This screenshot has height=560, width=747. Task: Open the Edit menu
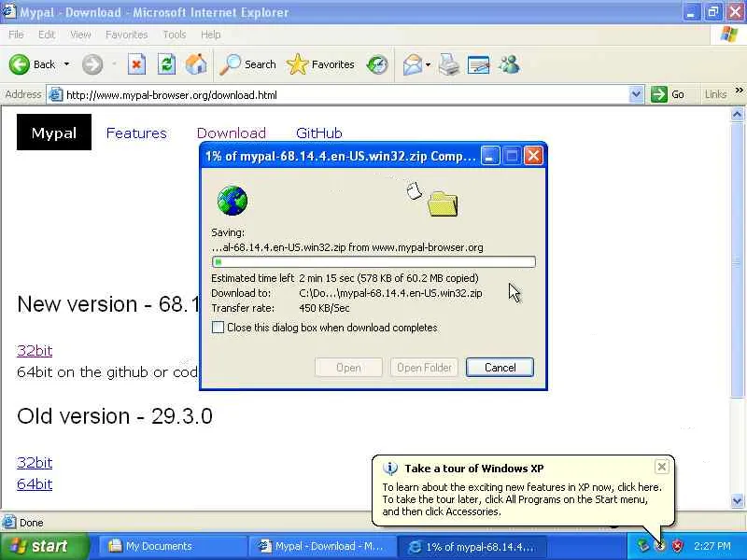[46, 35]
